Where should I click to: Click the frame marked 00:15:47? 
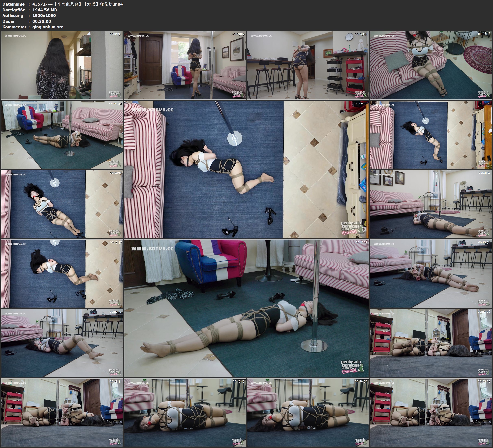pyautogui.click(x=62, y=273)
